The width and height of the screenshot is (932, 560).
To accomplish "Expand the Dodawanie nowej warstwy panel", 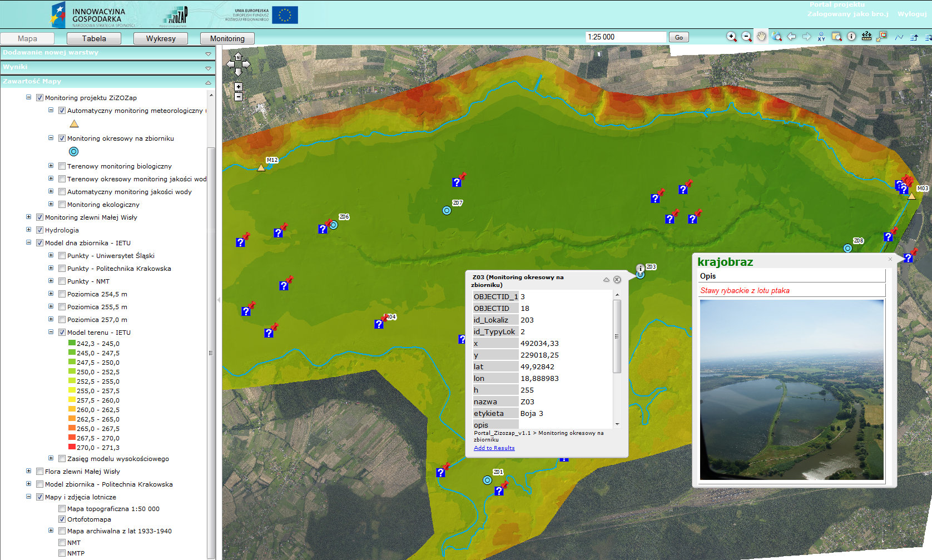I will [208, 53].
